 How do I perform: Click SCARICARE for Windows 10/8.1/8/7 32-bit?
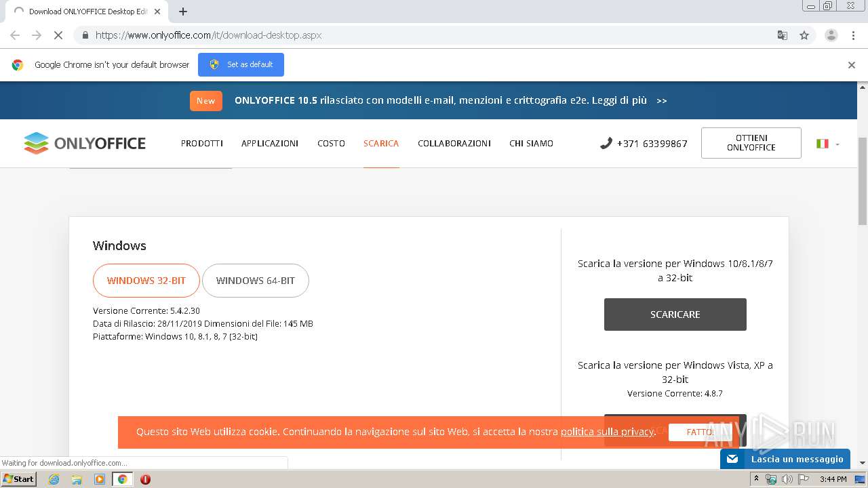(x=675, y=314)
